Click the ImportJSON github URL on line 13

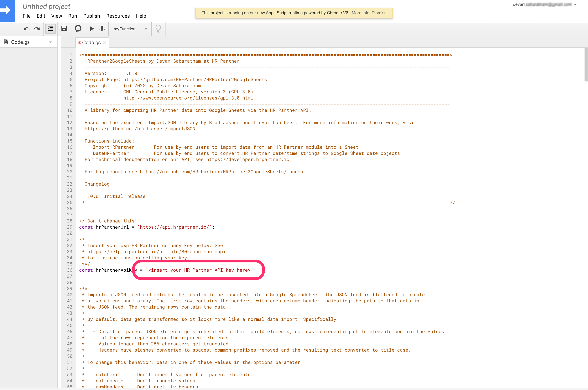click(x=140, y=129)
